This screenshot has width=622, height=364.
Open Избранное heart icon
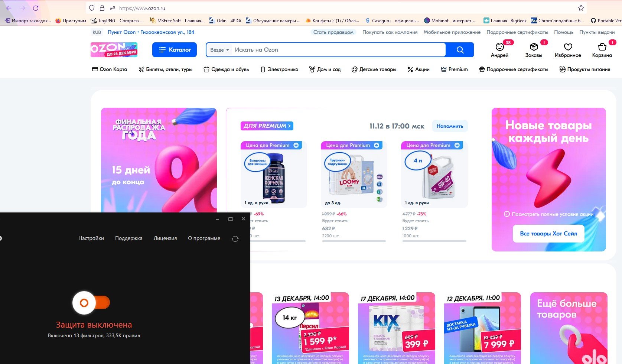(568, 47)
